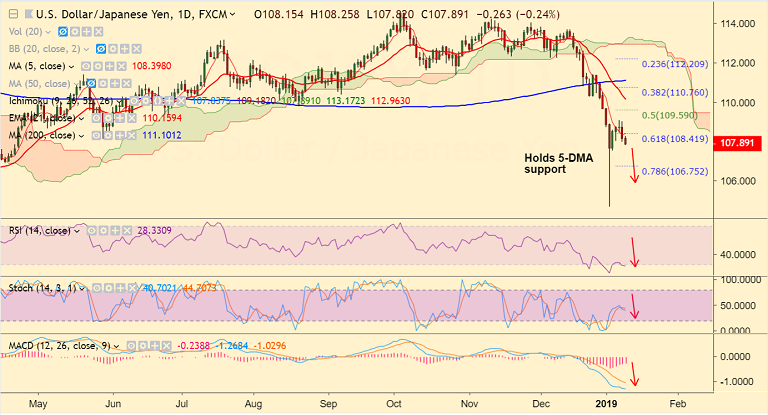Open settings gear for Stoch (14, 3, 1)
The width and height of the screenshot is (768, 415).
[x=109, y=288]
